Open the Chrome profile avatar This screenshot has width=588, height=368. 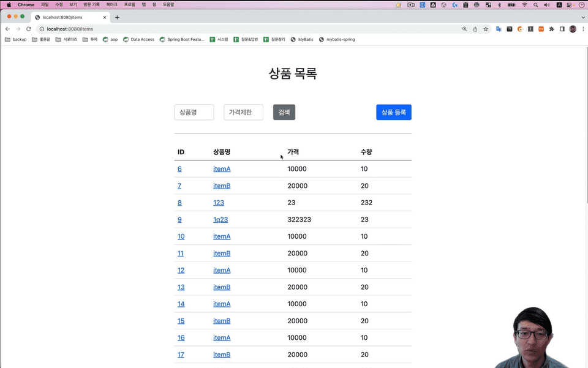pyautogui.click(x=573, y=29)
